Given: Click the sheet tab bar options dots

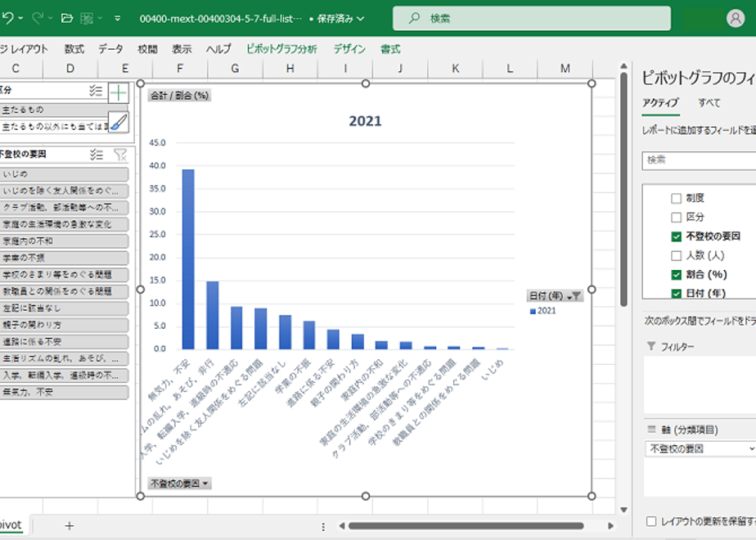Looking at the screenshot, I should (x=323, y=527).
